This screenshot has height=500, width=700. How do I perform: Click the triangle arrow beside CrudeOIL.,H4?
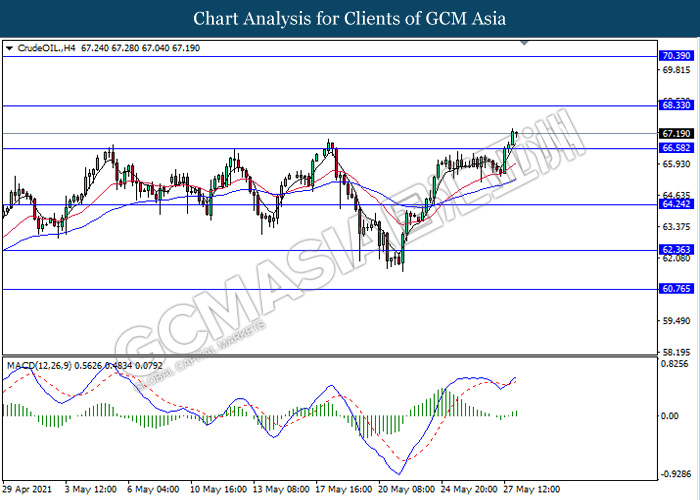[9, 48]
